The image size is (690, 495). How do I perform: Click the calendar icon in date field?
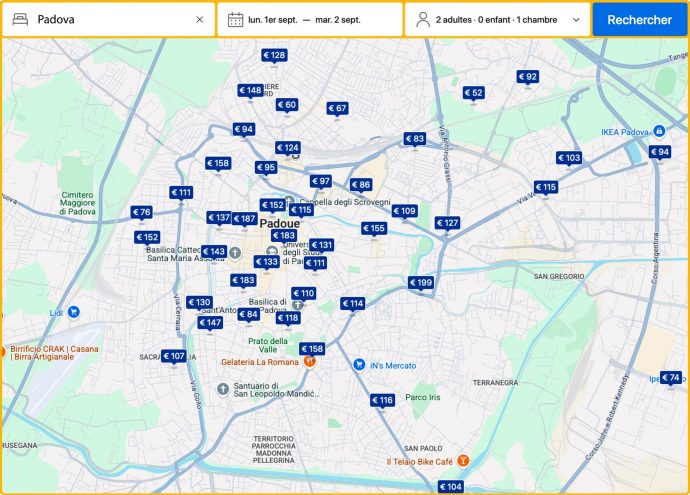pos(235,19)
